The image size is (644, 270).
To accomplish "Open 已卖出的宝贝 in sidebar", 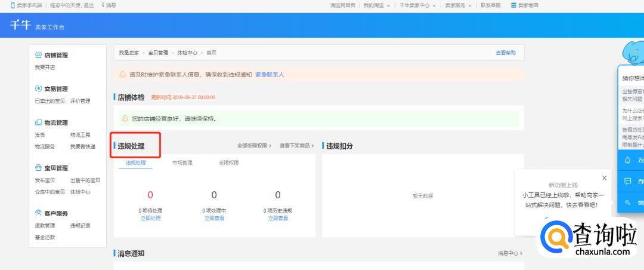I will coord(50,101).
